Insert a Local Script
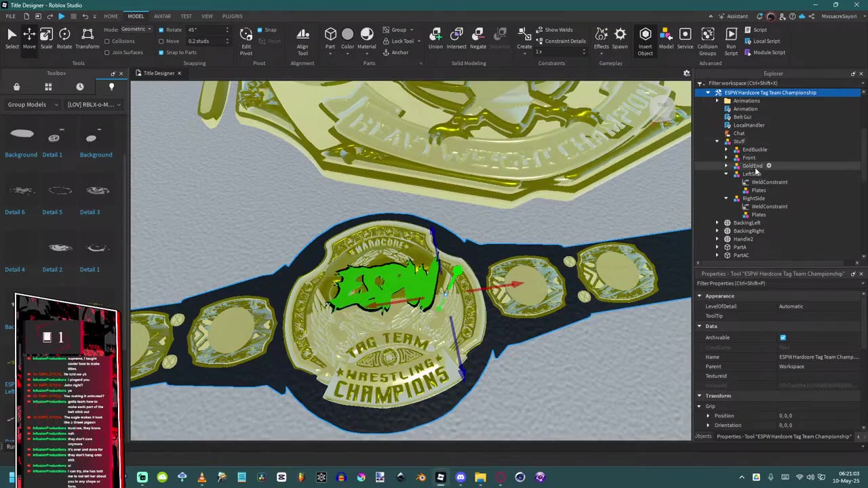The width and height of the screenshot is (868, 488). click(x=762, y=41)
